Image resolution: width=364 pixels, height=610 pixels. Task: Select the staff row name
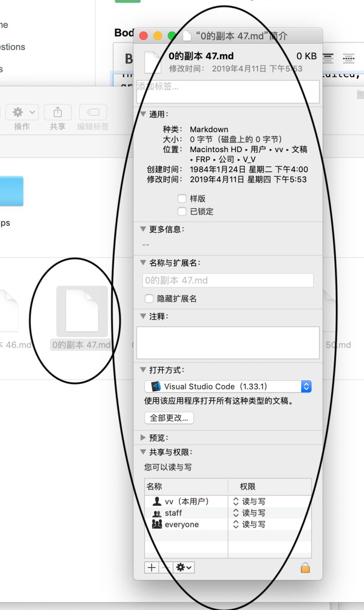[x=173, y=513]
